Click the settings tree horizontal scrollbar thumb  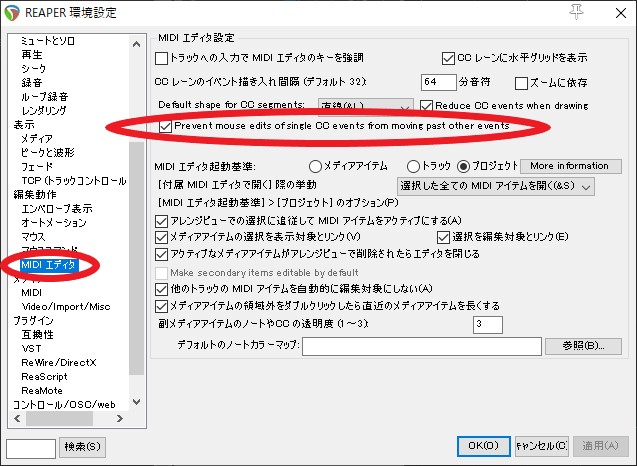click(x=59, y=418)
